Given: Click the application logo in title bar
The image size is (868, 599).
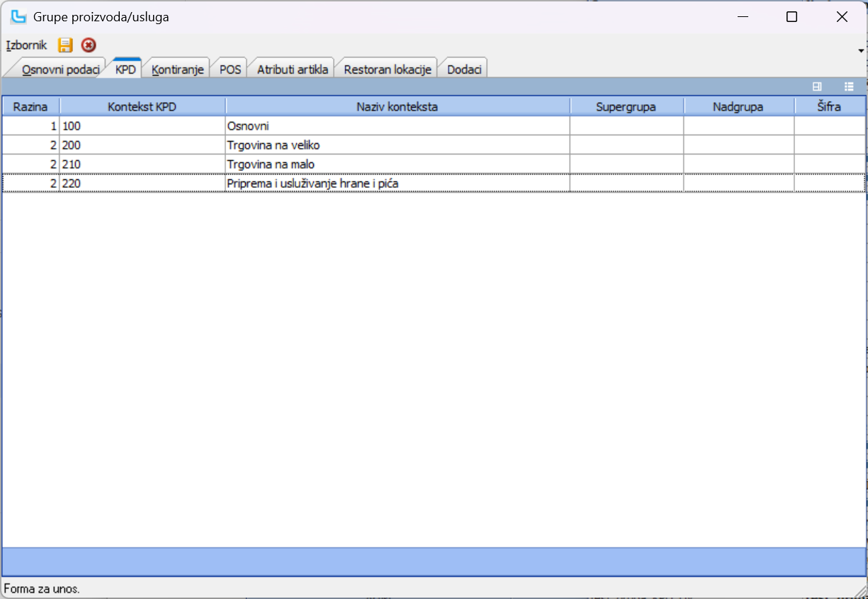Looking at the screenshot, I should click(x=18, y=17).
